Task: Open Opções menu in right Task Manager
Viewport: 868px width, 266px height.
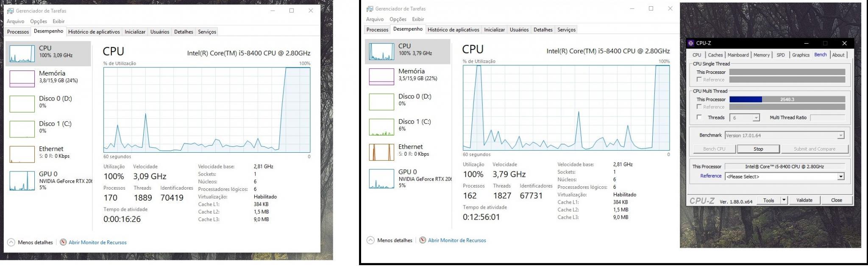Action: [398, 19]
